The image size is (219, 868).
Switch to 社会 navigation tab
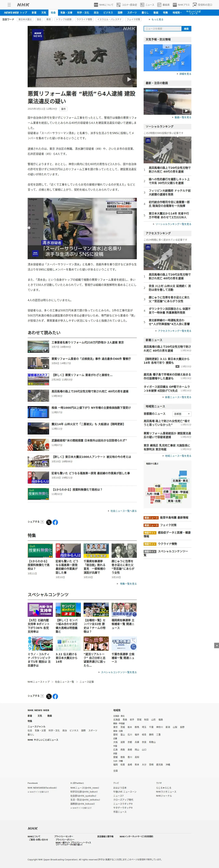tap(53, 12)
